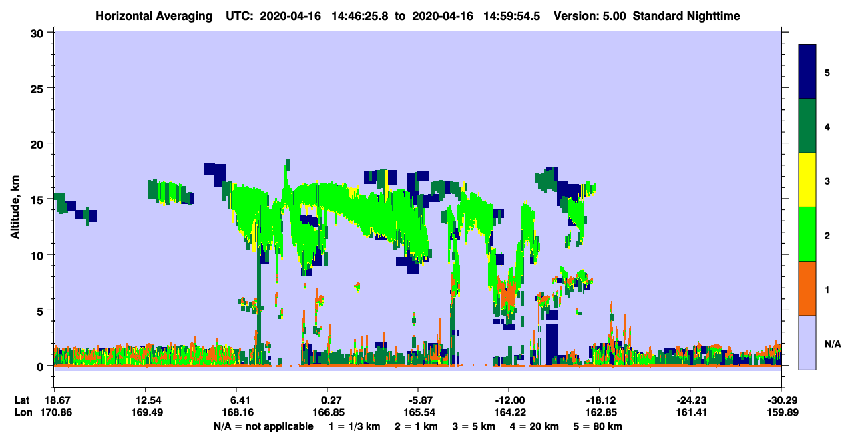Click the latitude value 12.54

click(145, 400)
